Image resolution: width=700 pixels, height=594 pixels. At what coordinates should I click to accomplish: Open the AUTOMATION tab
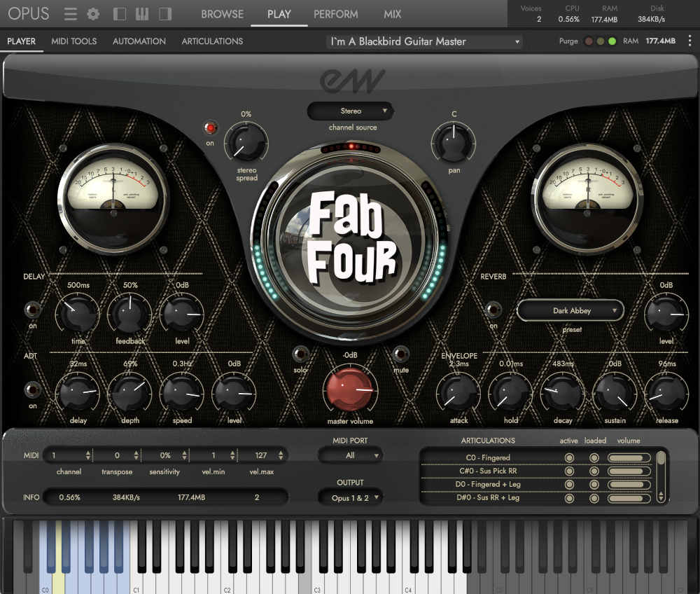(x=138, y=41)
